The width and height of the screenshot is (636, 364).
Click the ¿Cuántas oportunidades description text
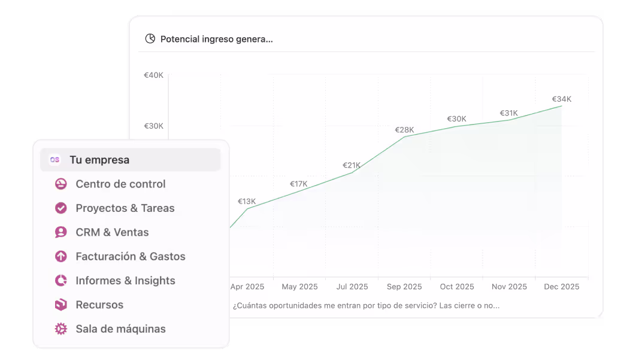click(367, 306)
